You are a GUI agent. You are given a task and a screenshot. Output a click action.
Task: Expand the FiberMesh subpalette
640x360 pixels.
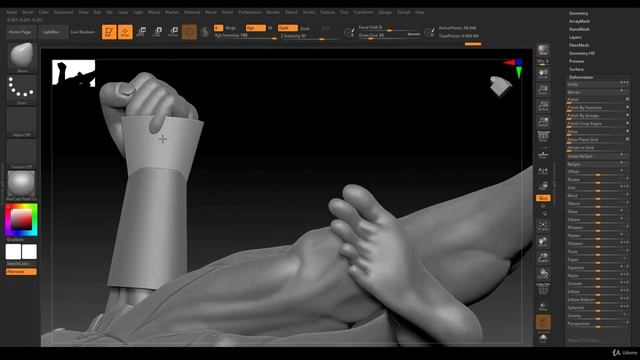[579, 45]
